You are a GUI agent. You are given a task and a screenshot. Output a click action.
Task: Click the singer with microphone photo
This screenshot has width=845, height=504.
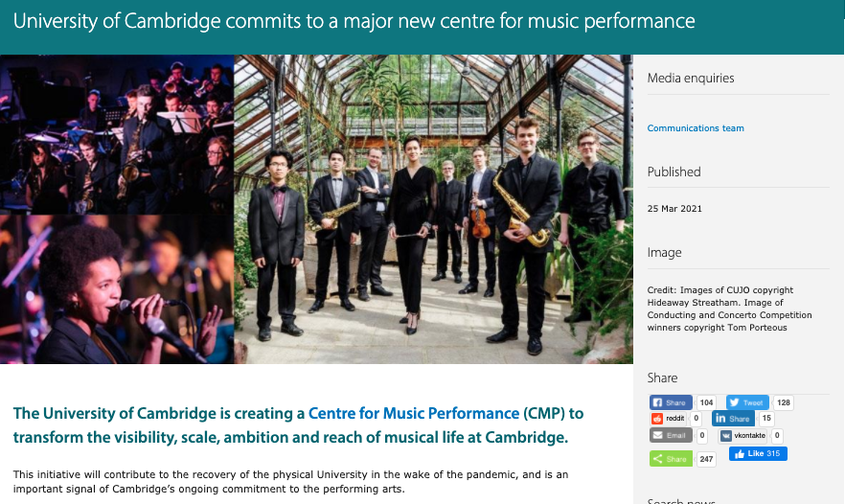pos(117,289)
